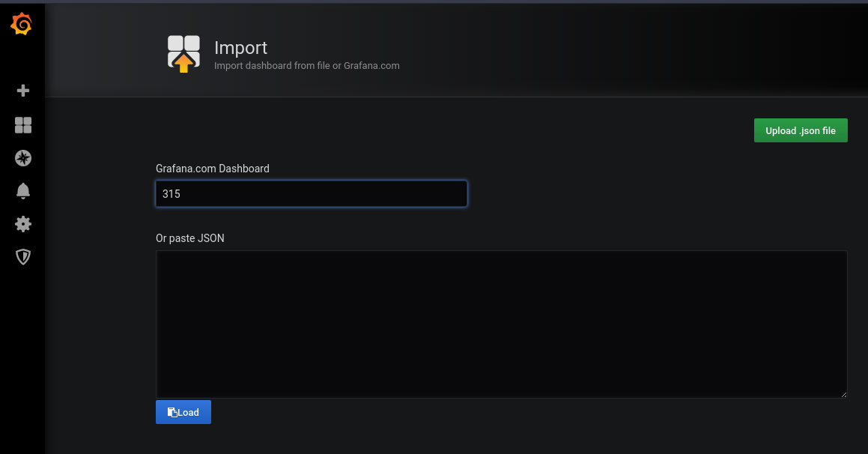Click the Import page header icon
Screen dimensions: 868x454
tap(183, 54)
